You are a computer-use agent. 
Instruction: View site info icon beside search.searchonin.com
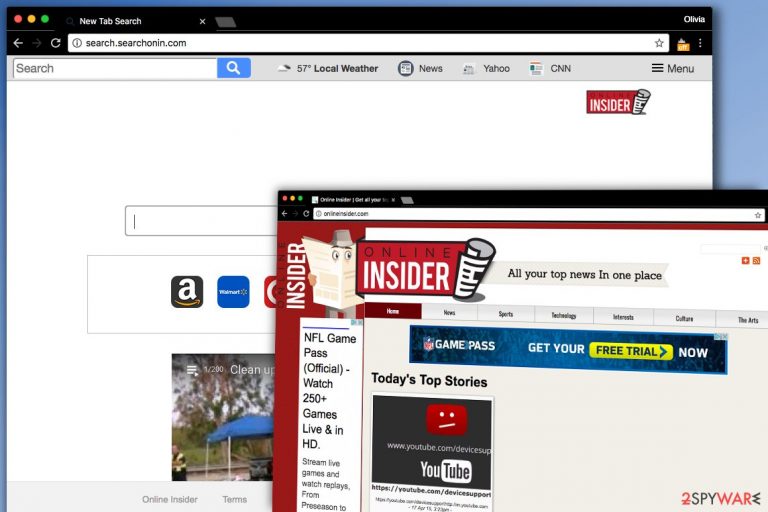tap(77, 43)
